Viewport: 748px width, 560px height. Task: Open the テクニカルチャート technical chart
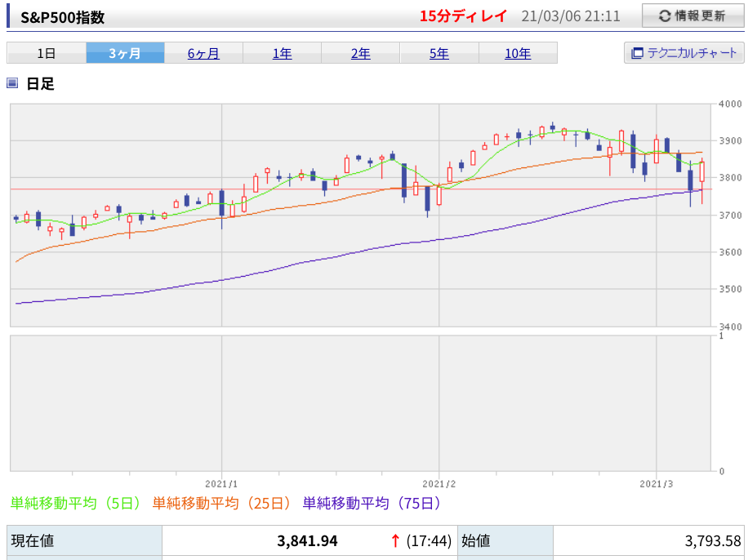pyautogui.click(x=684, y=52)
